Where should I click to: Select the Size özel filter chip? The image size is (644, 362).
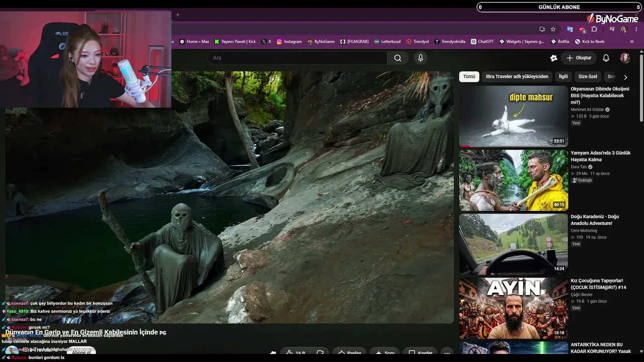tap(588, 76)
